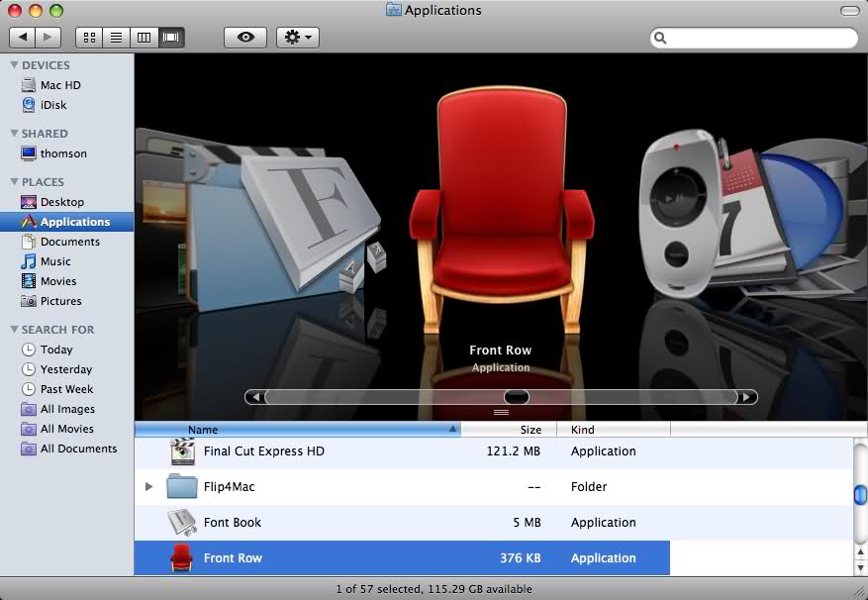Viewport: 868px width, 600px height.
Task: Click Cover Flow scroll right arrow
Action: (x=747, y=397)
